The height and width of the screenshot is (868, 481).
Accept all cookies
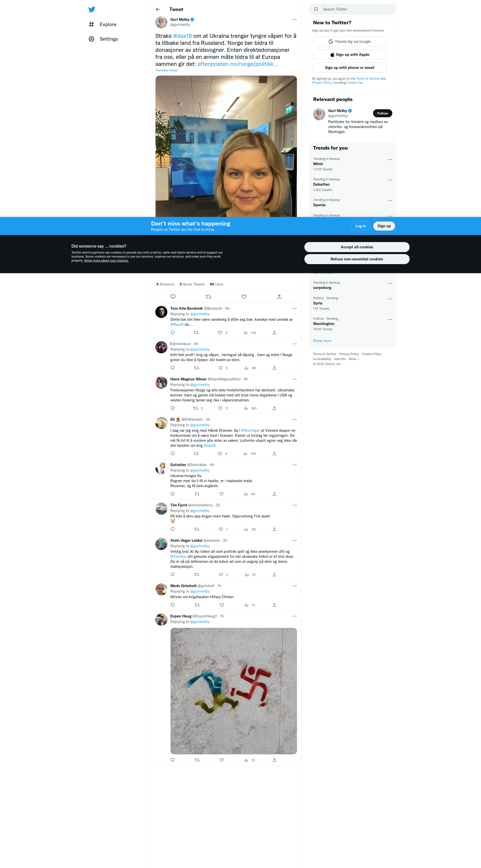357,247
